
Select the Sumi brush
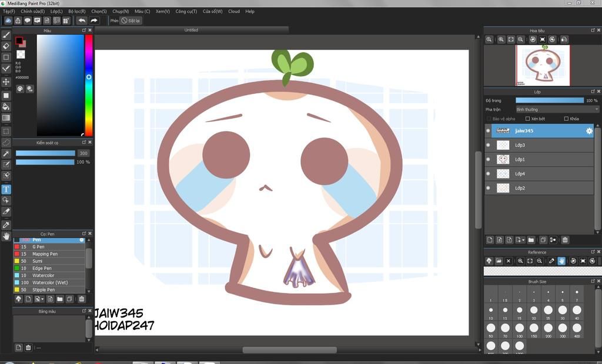click(49, 261)
